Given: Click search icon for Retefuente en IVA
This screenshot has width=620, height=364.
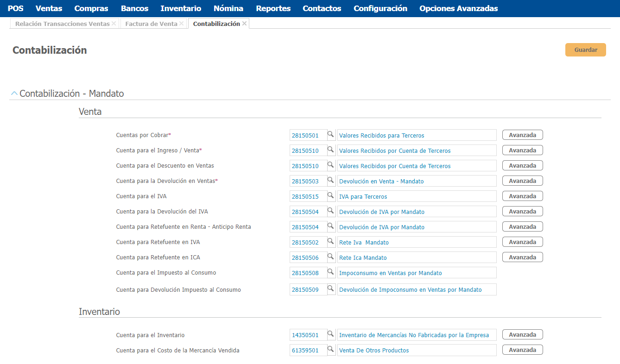Looking at the screenshot, I should click(331, 242).
